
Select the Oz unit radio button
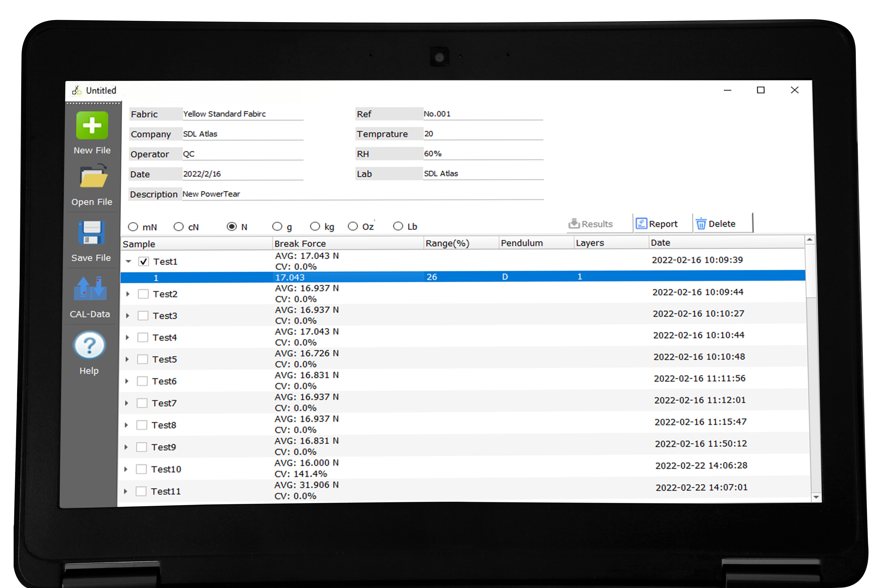[353, 226]
